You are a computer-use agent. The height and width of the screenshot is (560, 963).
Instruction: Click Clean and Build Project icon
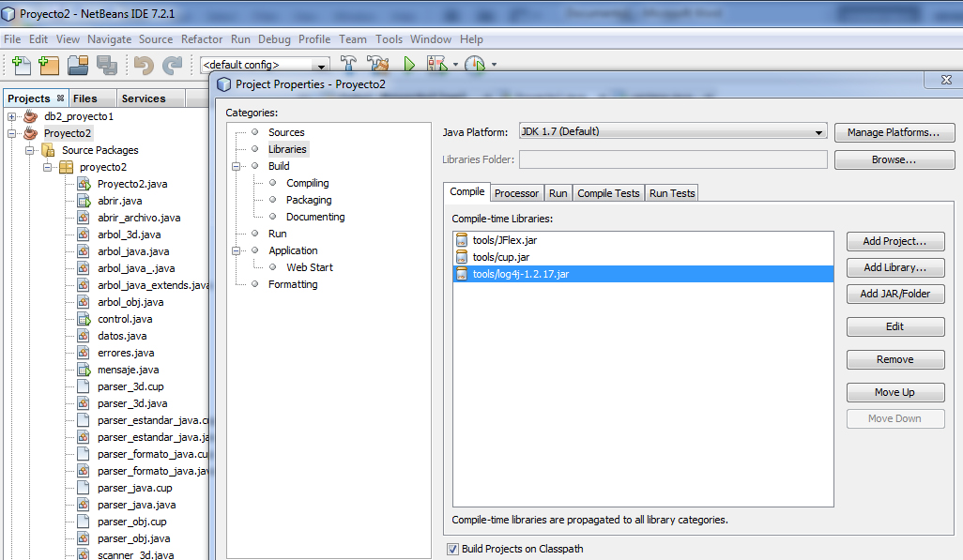(378, 65)
